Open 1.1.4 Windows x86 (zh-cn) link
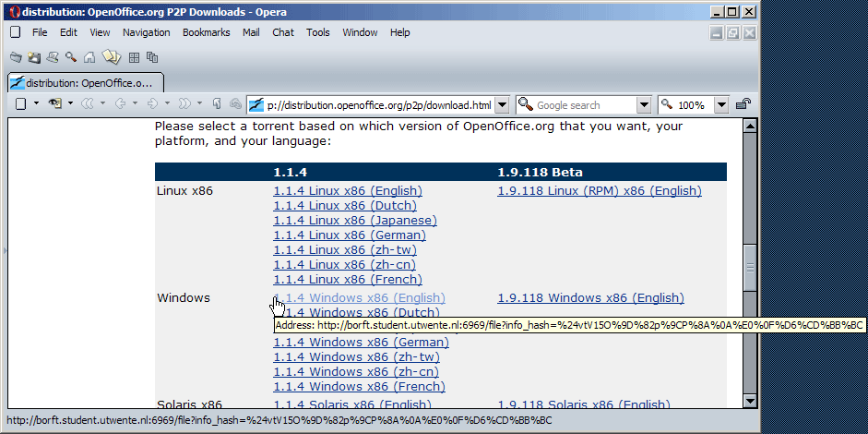868x434 pixels. (356, 371)
